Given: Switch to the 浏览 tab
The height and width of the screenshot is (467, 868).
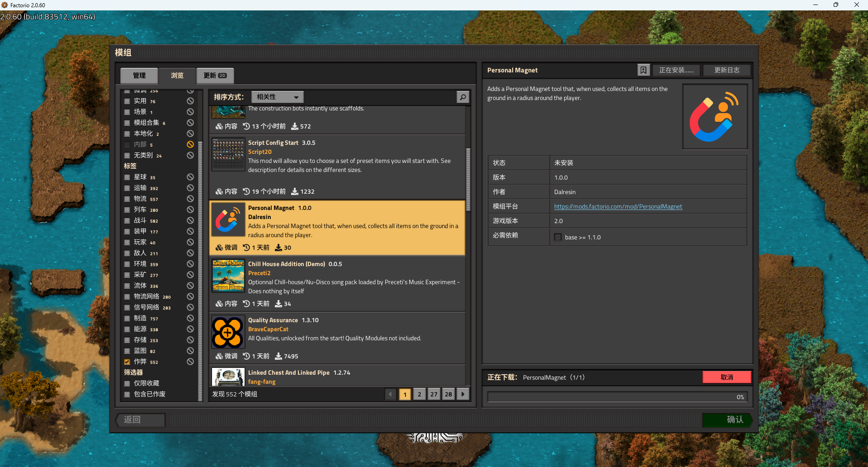Looking at the screenshot, I should click(x=177, y=76).
